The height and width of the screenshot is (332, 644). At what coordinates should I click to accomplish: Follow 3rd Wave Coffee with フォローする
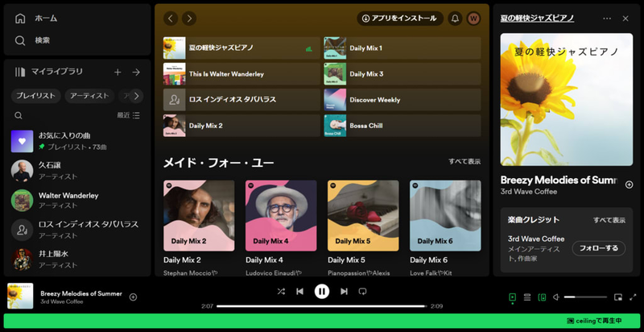pyautogui.click(x=598, y=248)
